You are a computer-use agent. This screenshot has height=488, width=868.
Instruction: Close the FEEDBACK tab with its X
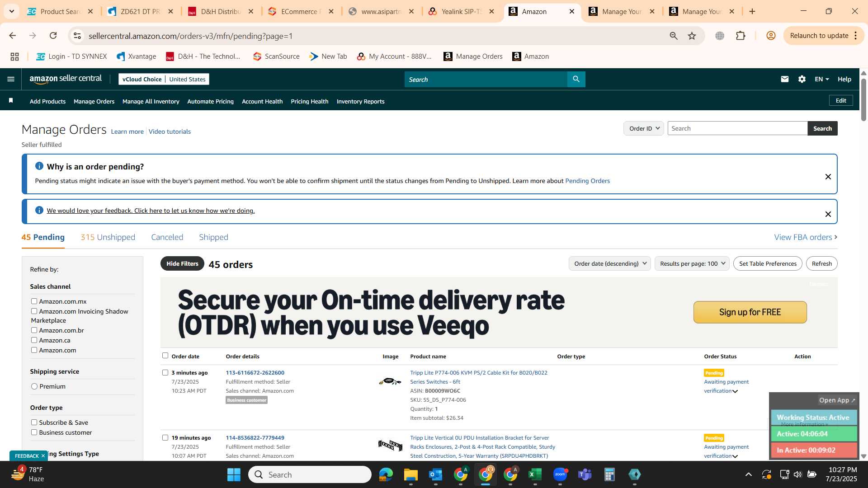tap(43, 456)
